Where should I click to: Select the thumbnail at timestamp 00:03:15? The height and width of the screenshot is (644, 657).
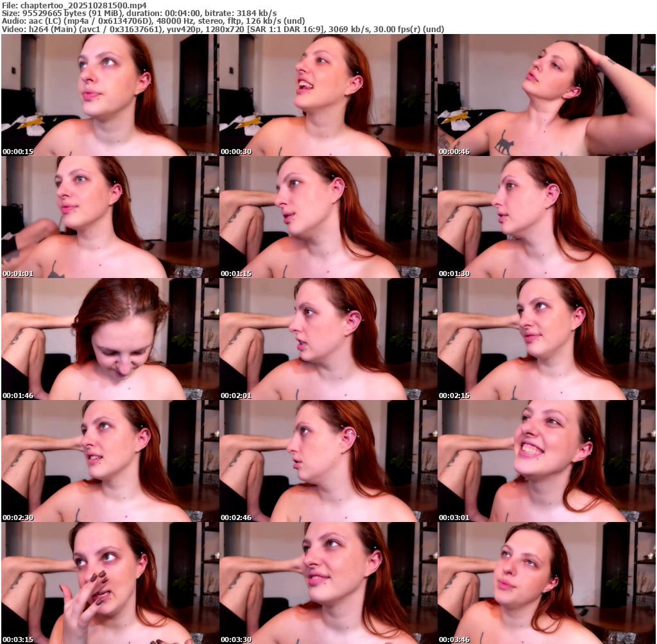click(110, 583)
